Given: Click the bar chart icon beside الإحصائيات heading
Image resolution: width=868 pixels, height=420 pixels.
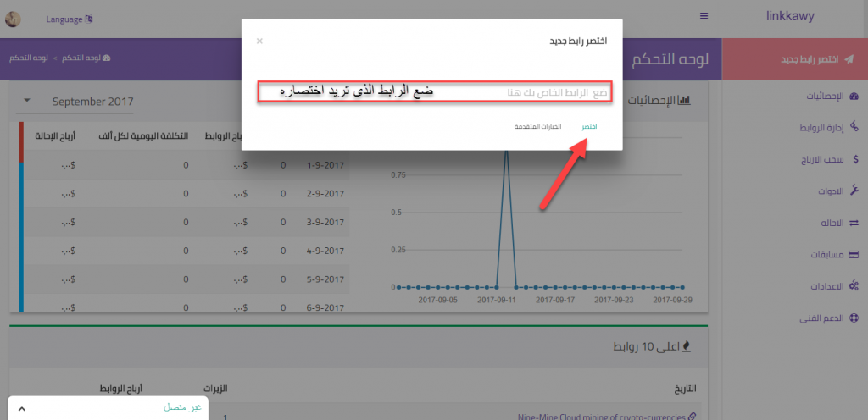Looking at the screenshot, I should click(685, 100).
